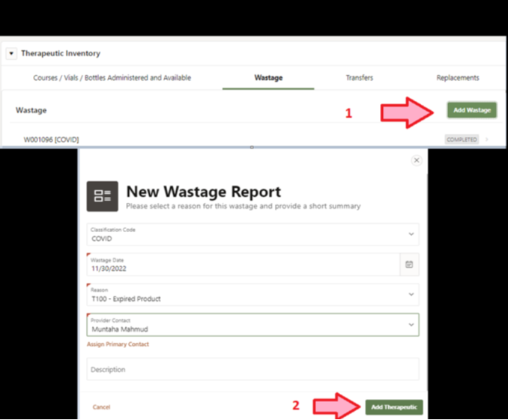Viewport: 508px width, 420px height.
Task: Open the Reason dropdown
Action: (x=253, y=295)
